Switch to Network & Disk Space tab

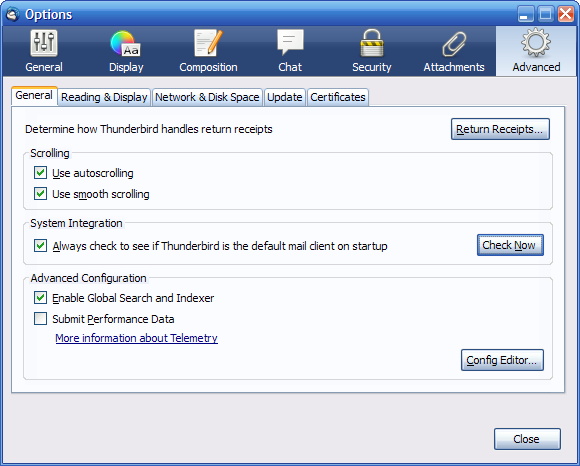tap(207, 97)
